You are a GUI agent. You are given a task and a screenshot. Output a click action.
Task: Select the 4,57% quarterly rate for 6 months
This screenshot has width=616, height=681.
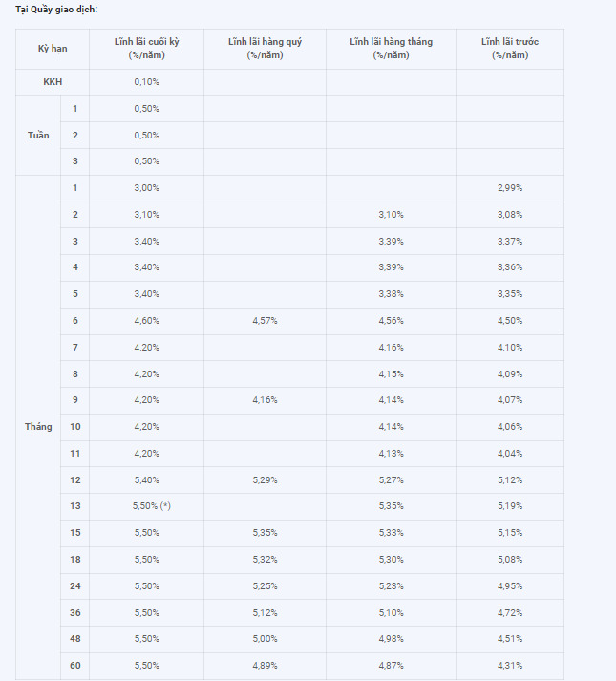pyautogui.click(x=265, y=321)
